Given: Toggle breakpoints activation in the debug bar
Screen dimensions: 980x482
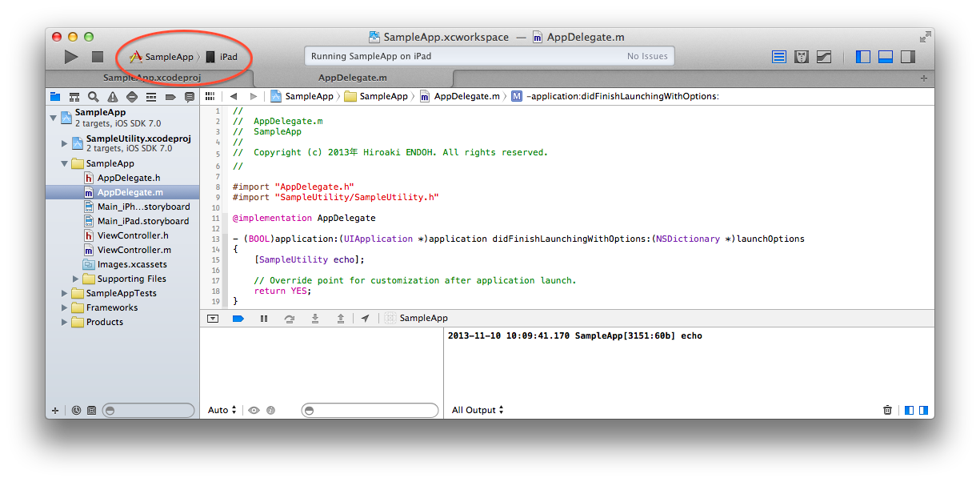Looking at the screenshot, I should [238, 319].
